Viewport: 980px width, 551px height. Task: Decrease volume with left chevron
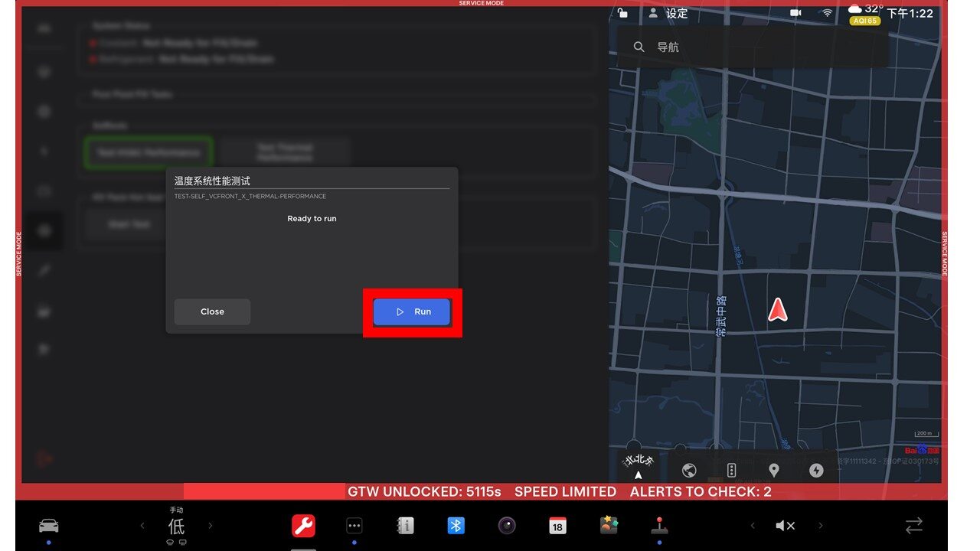tap(753, 526)
